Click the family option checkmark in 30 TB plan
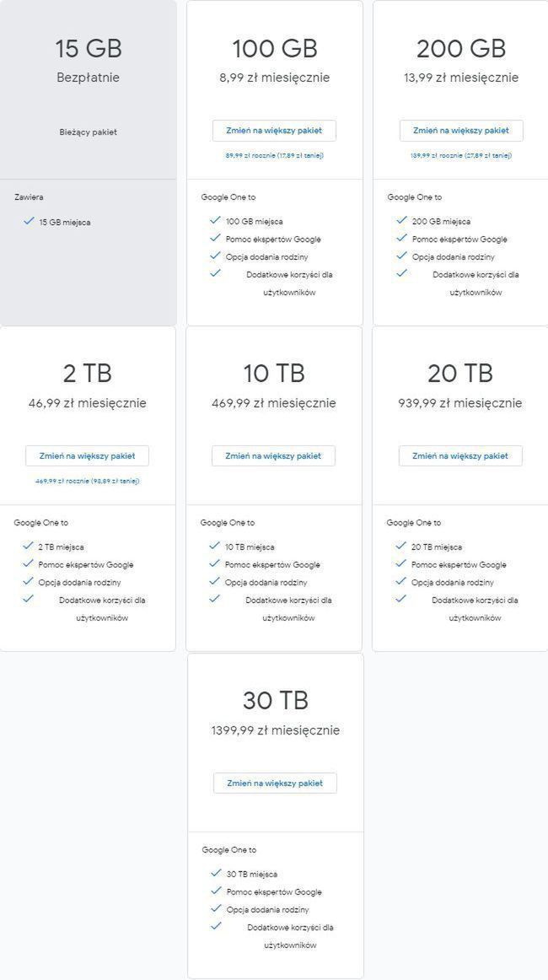Screen dimensions: 548x980 tap(217, 908)
